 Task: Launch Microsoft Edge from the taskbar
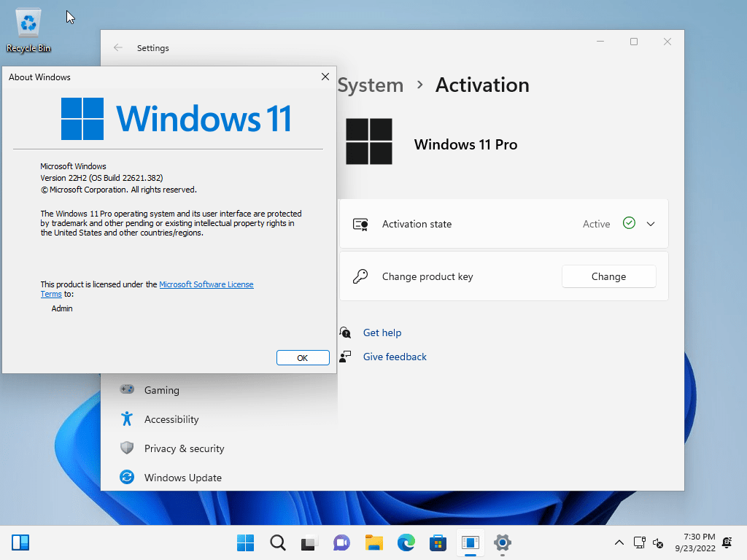[406, 542]
